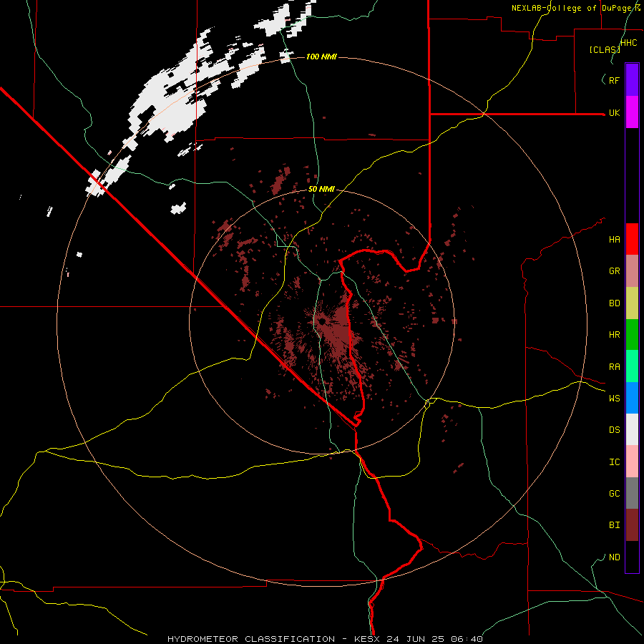The image size is (644, 644).
Task: Click the DS legend label
Action: (x=615, y=430)
